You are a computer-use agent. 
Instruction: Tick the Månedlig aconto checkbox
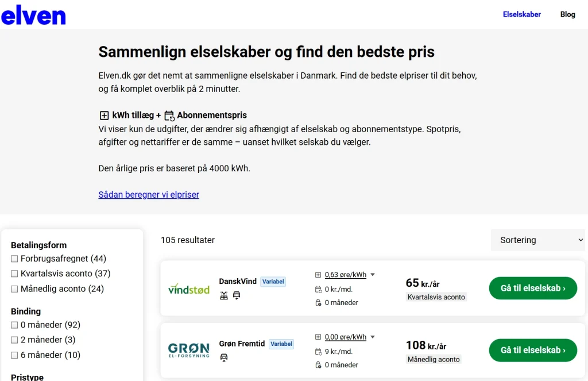[x=15, y=289]
